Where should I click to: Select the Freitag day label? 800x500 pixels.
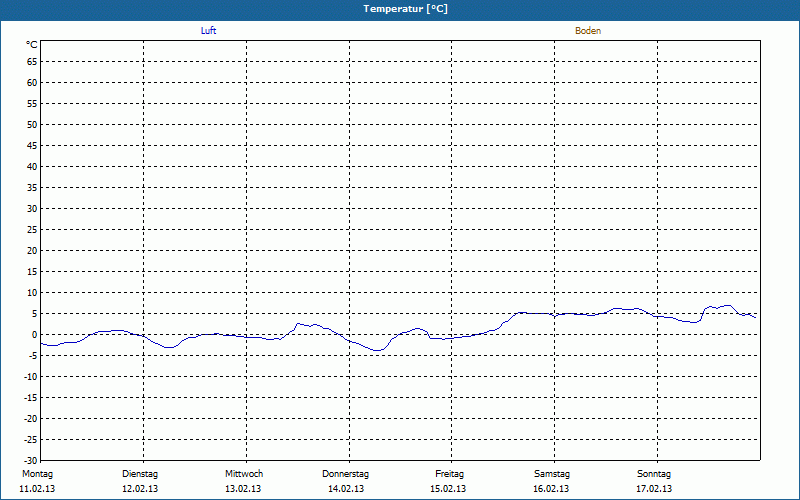pos(449,474)
